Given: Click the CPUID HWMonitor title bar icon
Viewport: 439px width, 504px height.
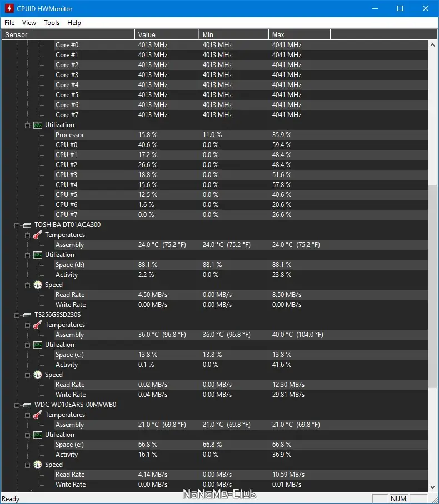Looking at the screenshot, I should 9,8.
